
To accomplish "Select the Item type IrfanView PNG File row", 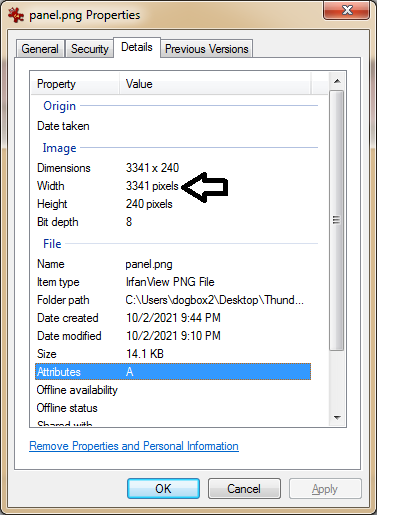I will click(173, 282).
